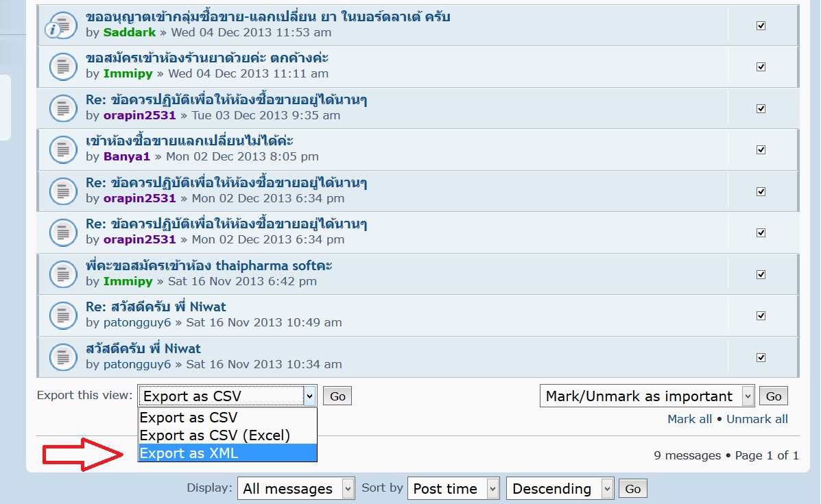The height and width of the screenshot is (504, 821).
Task: Open the Post time sort dropdown
Action: (453, 489)
